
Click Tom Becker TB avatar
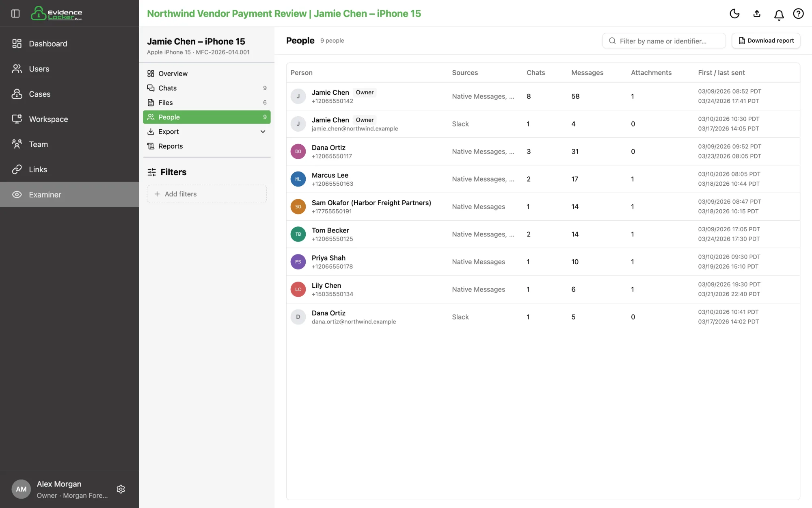tap(298, 234)
